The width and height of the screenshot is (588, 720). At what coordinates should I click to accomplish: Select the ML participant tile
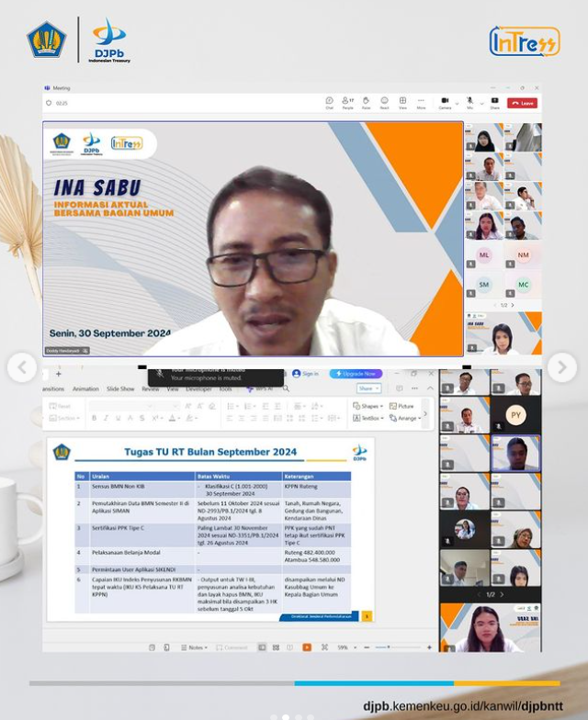click(x=484, y=255)
